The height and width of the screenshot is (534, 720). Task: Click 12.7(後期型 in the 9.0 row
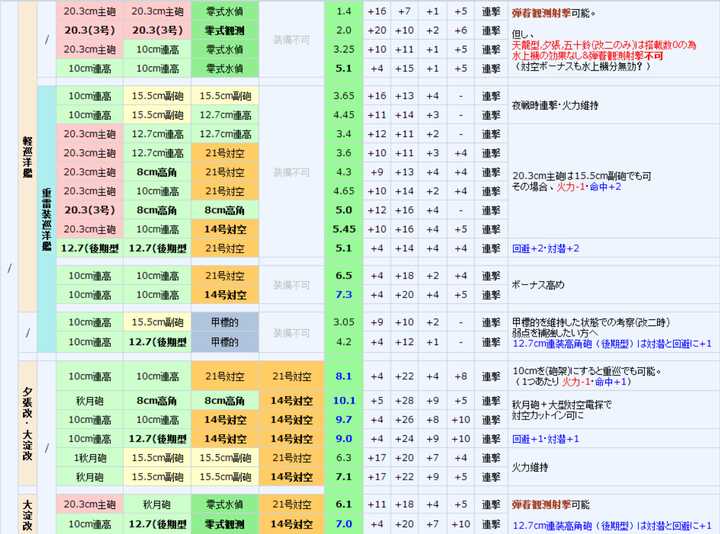(x=157, y=439)
